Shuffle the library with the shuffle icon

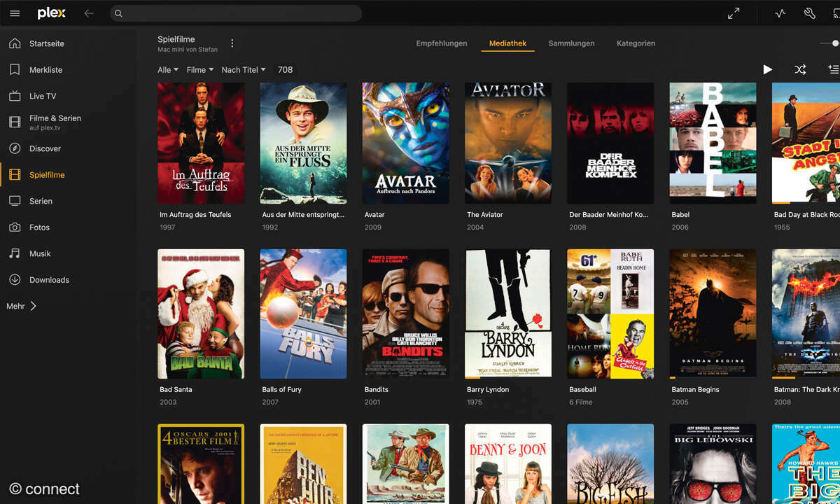click(x=800, y=69)
